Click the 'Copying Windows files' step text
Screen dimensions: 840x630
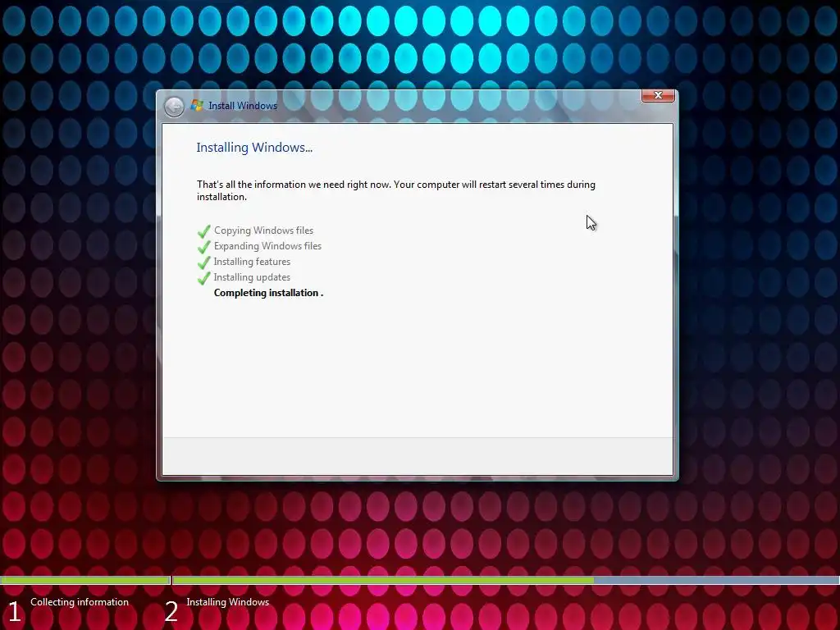[263, 231]
